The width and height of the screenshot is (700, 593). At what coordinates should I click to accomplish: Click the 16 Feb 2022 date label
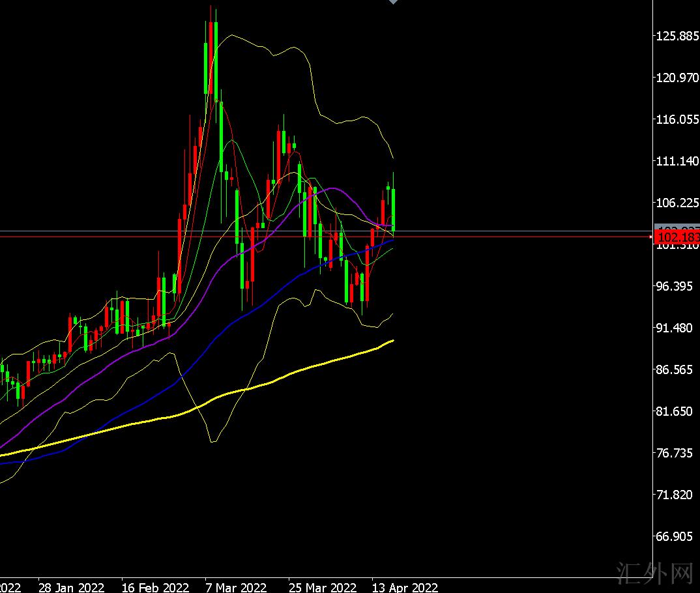pos(155,587)
